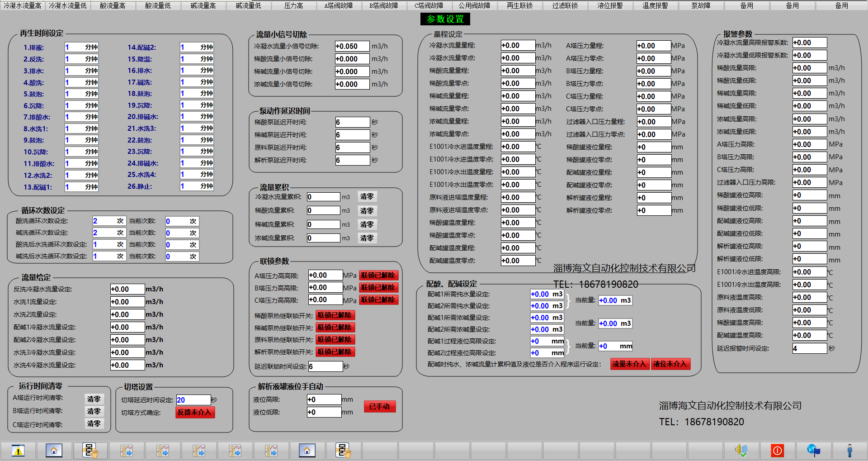This screenshot has width=868, height=461.
Task: Open the third trend-chart icon from the left
Action: point(198,451)
